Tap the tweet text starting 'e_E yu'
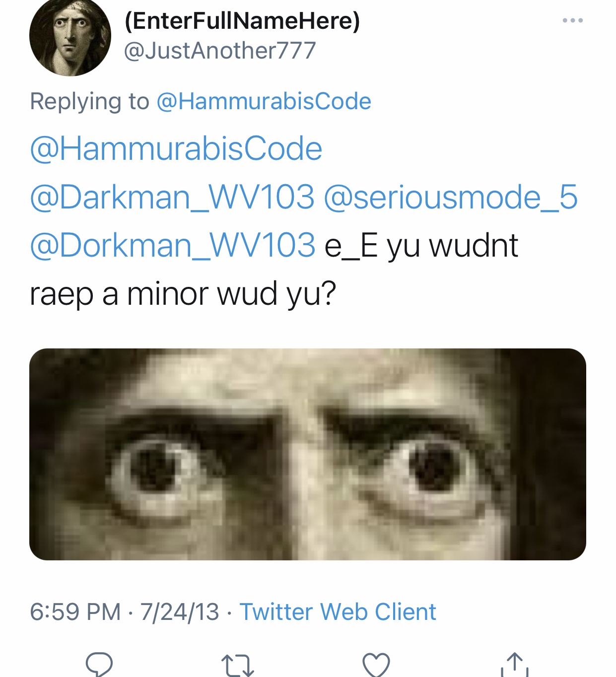The height and width of the screenshot is (677, 616). point(421,245)
